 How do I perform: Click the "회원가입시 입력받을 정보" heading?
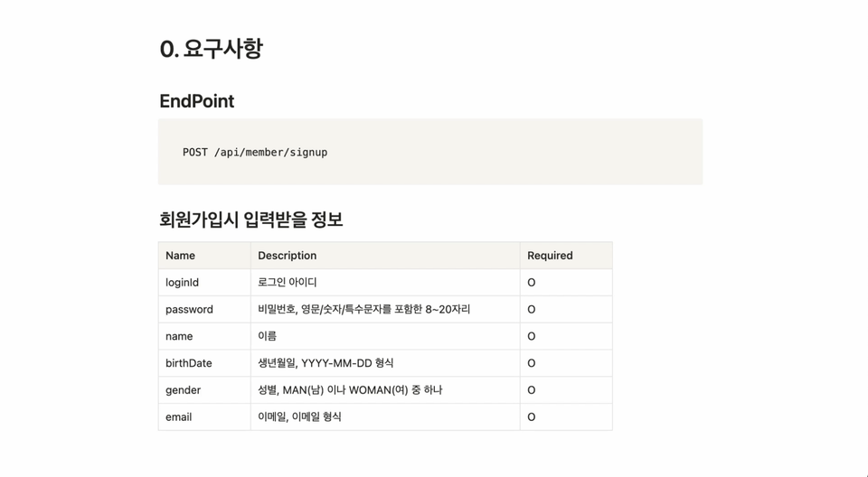(250, 220)
